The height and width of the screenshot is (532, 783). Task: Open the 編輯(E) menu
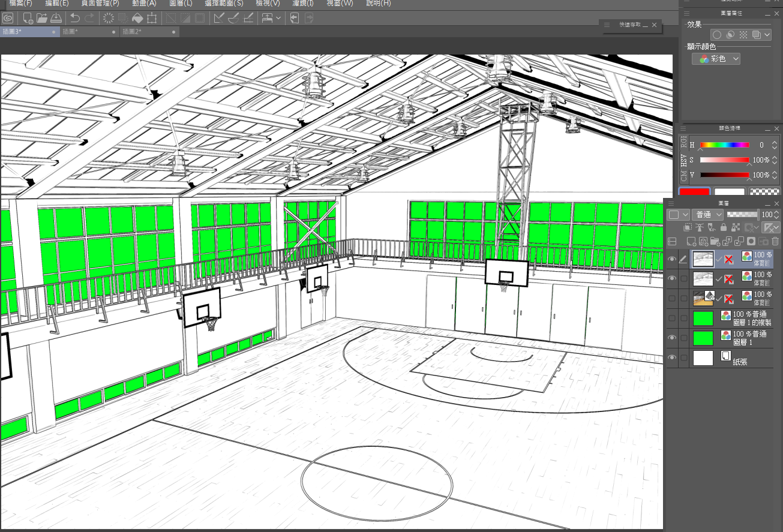point(57,3)
